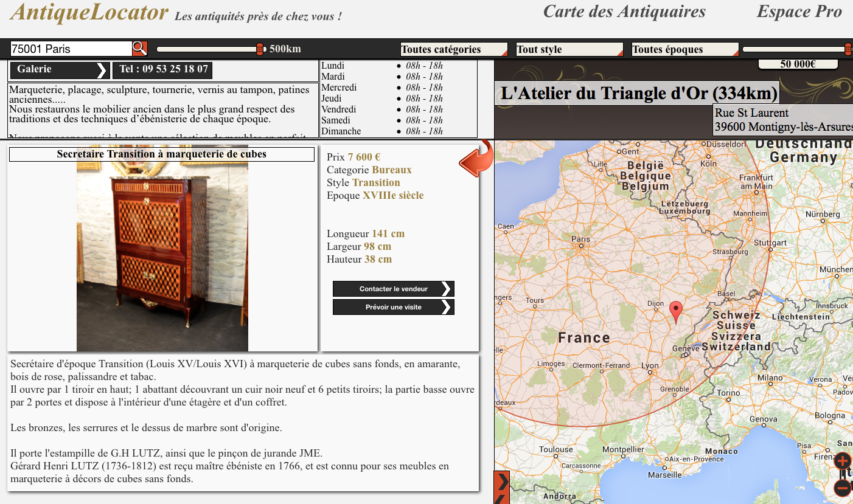Image resolution: width=853 pixels, height=504 pixels.
Task: Open the Espace Pro menu
Action: point(799,12)
